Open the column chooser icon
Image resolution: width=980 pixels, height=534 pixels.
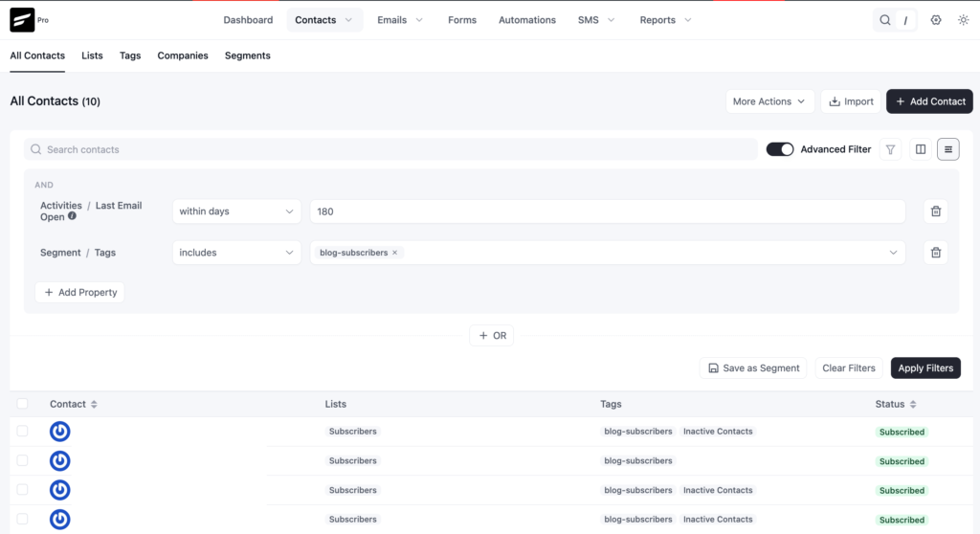click(x=921, y=149)
